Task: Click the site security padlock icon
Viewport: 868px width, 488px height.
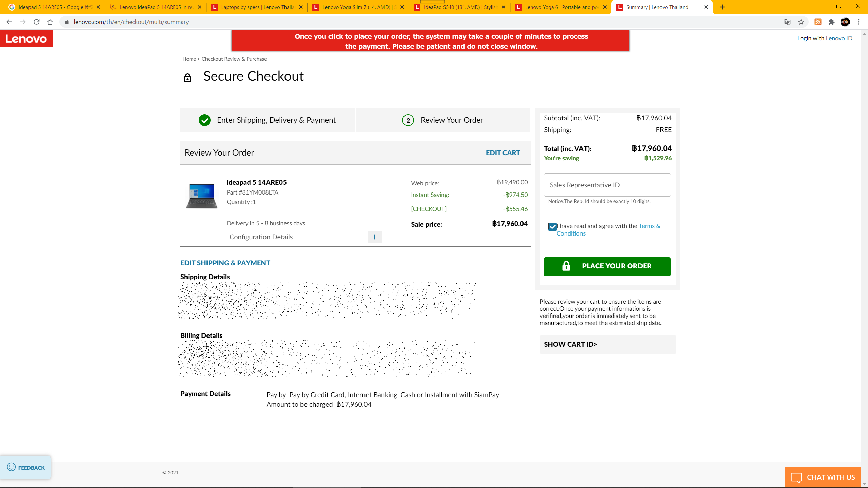Action: (67, 22)
